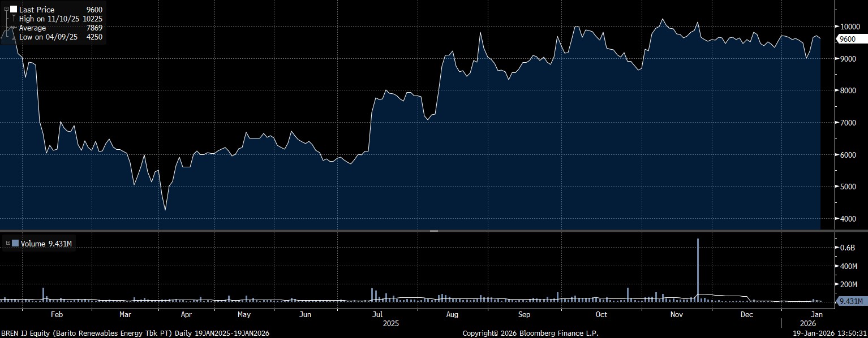The height and width of the screenshot is (338, 868).
Task: Click the white Last Price color swatch
Action: (14, 10)
